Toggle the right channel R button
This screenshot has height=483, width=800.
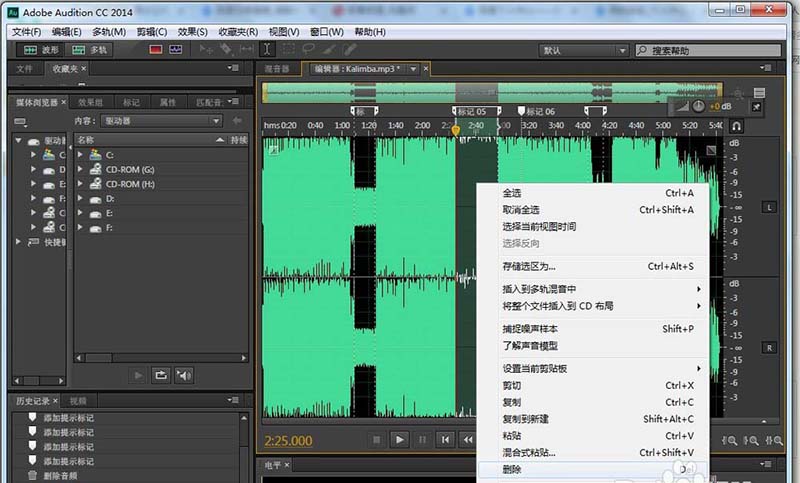pyautogui.click(x=769, y=348)
